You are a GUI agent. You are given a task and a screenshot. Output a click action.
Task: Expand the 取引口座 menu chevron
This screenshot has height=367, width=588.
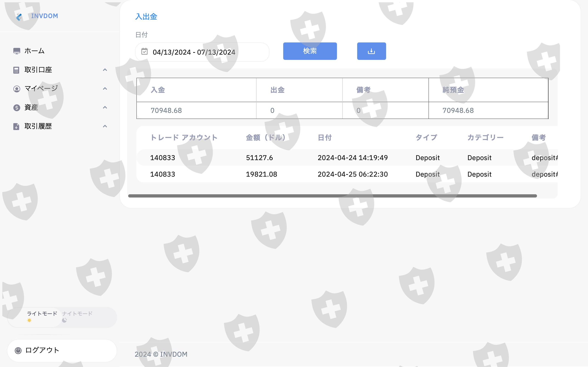(x=105, y=70)
